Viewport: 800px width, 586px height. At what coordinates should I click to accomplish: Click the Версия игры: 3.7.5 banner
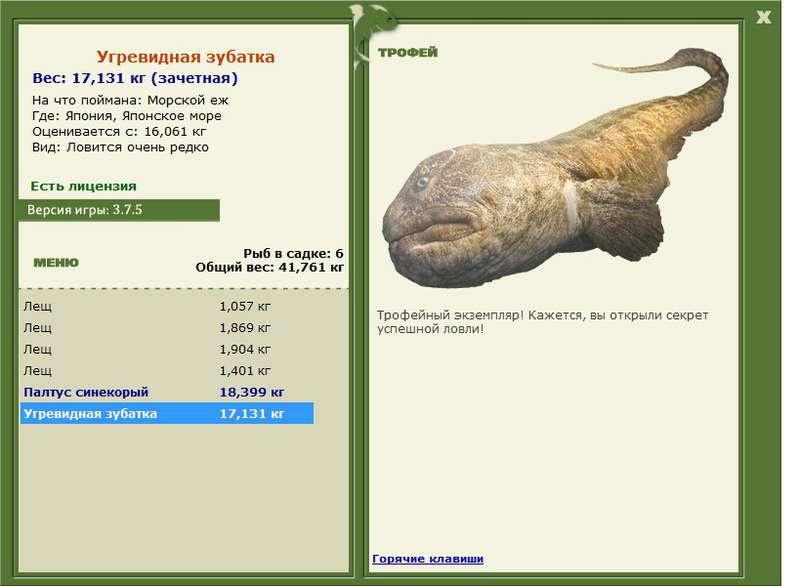point(119,210)
